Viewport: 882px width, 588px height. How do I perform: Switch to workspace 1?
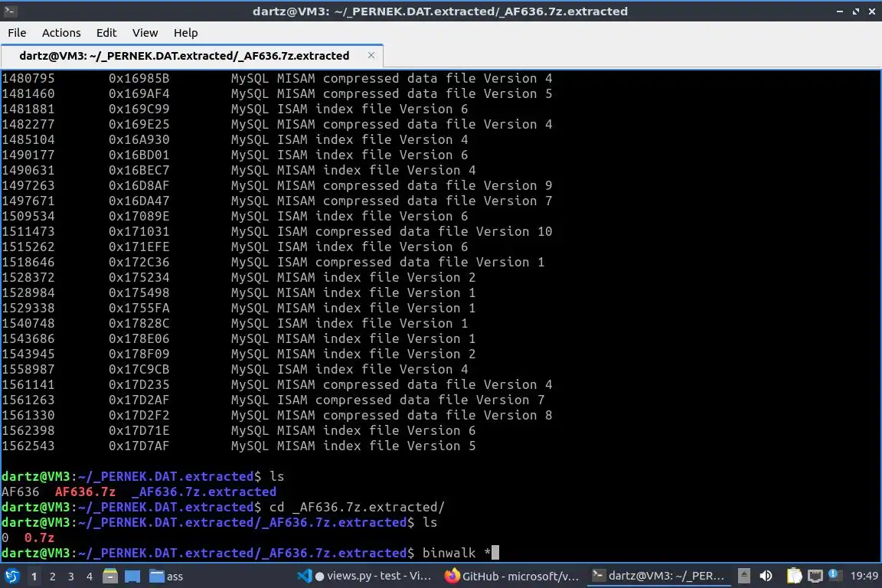click(x=34, y=577)
